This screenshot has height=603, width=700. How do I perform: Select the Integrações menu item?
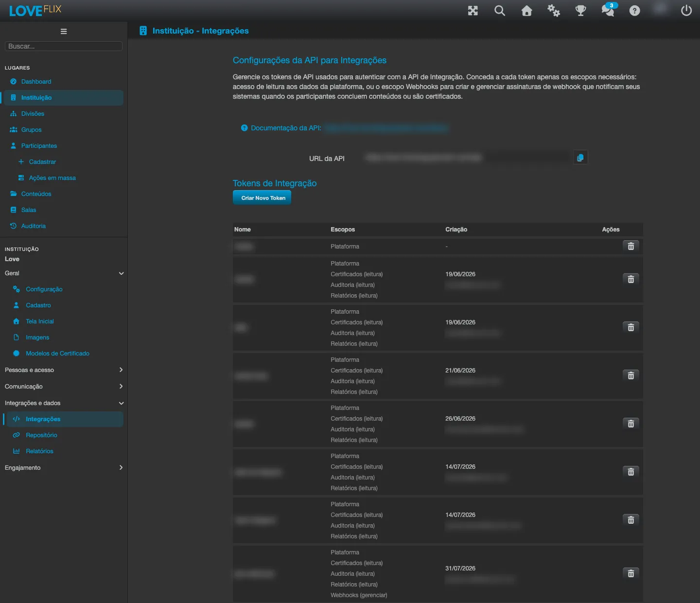[64, 419]
